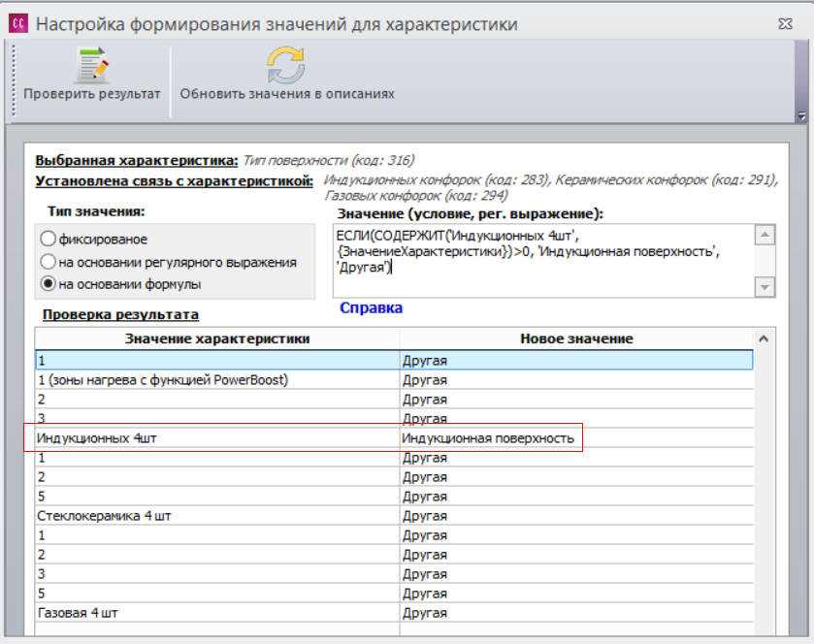Click the Проверка результата heading
The image size is (814, 644).
pyautogui.click(x=120, y=314)
